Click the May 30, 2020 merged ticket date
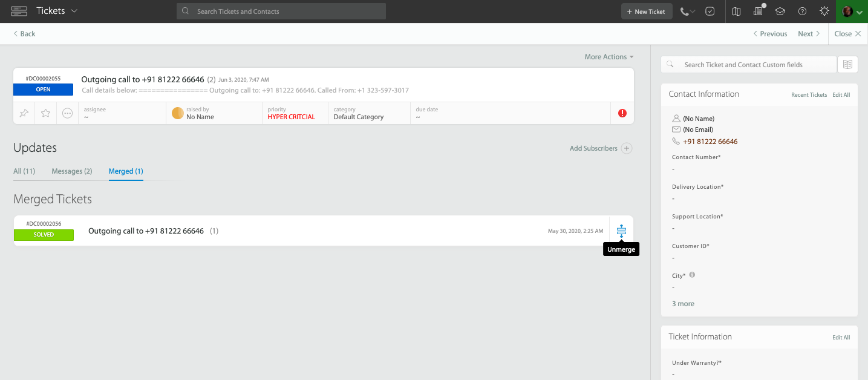The width and height of the screenshot is (868, 380). point(575,231)
